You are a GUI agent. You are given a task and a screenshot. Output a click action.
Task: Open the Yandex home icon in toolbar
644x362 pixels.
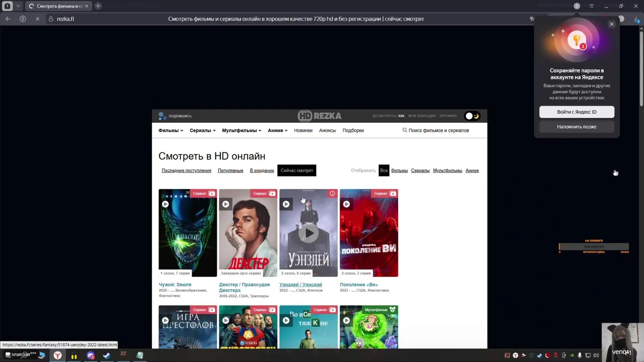pyautogui.click(x=23, y=19)
